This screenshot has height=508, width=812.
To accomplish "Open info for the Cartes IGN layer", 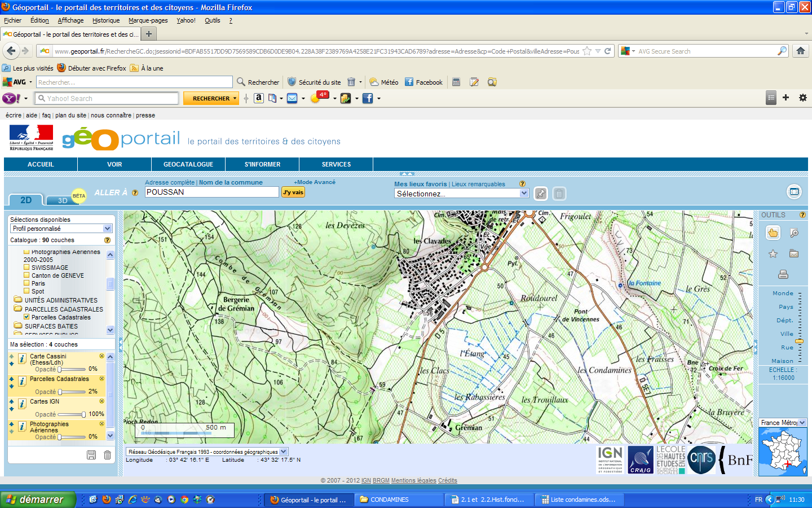I will click(22, 404).
